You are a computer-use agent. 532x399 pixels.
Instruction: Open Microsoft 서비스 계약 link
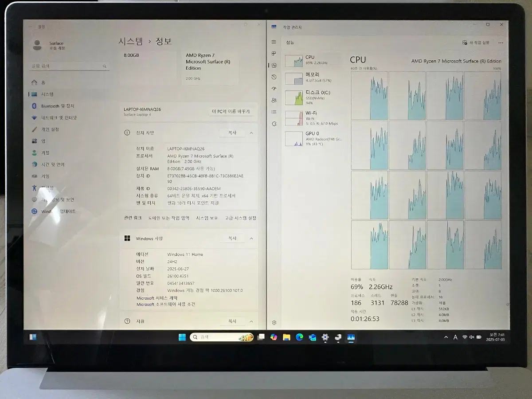pos(157,298)
